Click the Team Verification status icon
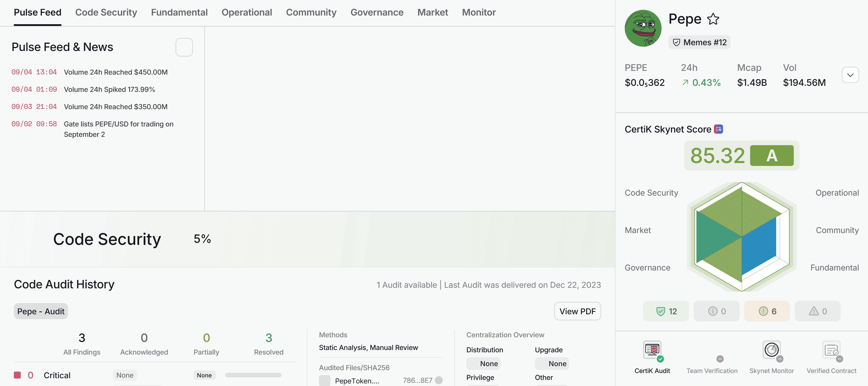This screenshot has height=386, width=868. [720, 359]
